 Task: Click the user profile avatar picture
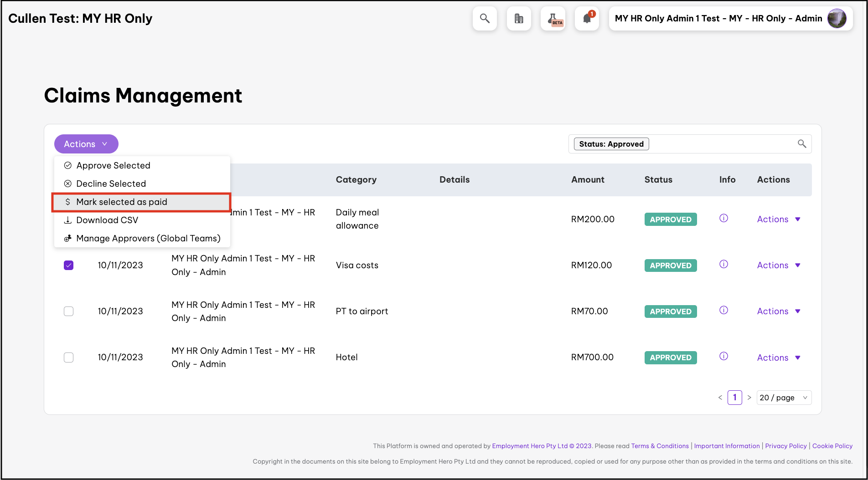point(837,19)
